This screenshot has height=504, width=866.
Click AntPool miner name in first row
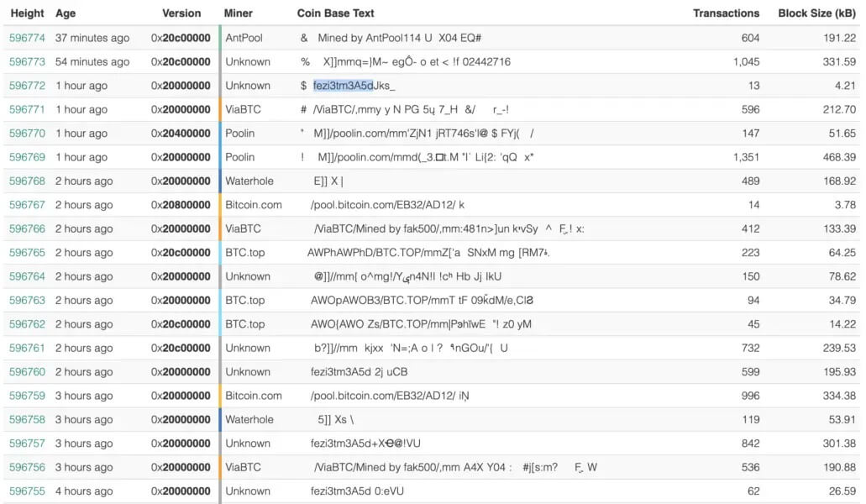click(244, 38)
